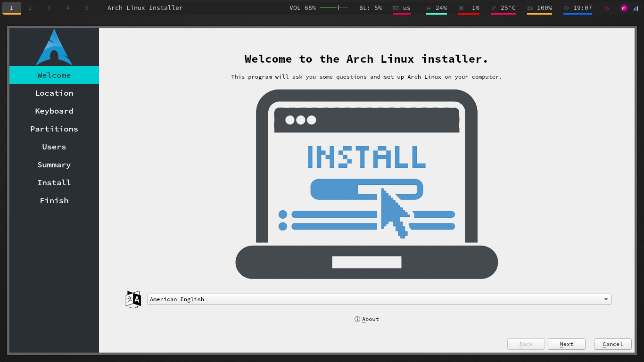Viewport: 644px width, 362px height.
Task: Click the install laptop illustration
Action: 367,184
